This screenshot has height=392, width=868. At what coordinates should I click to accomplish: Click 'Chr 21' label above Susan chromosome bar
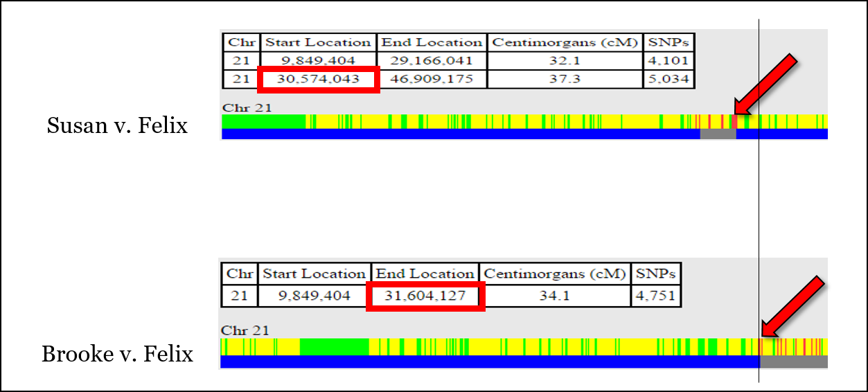point(247,107)
